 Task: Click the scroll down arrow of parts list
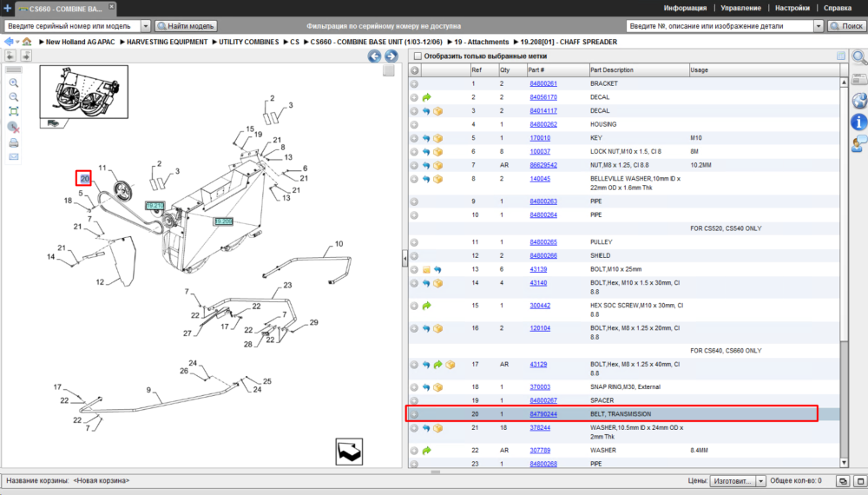coord(844,463)
